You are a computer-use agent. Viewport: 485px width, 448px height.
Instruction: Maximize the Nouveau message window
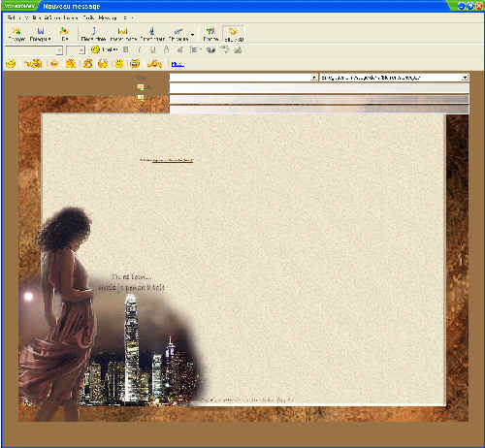(x=470, y=6)
